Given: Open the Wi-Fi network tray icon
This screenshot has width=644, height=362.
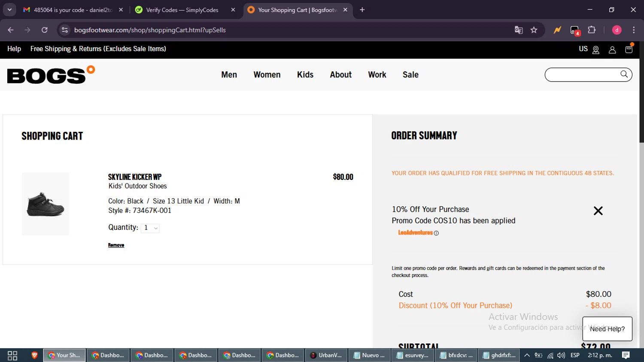Looking at the screenshot, I should (x=550, y=356).
